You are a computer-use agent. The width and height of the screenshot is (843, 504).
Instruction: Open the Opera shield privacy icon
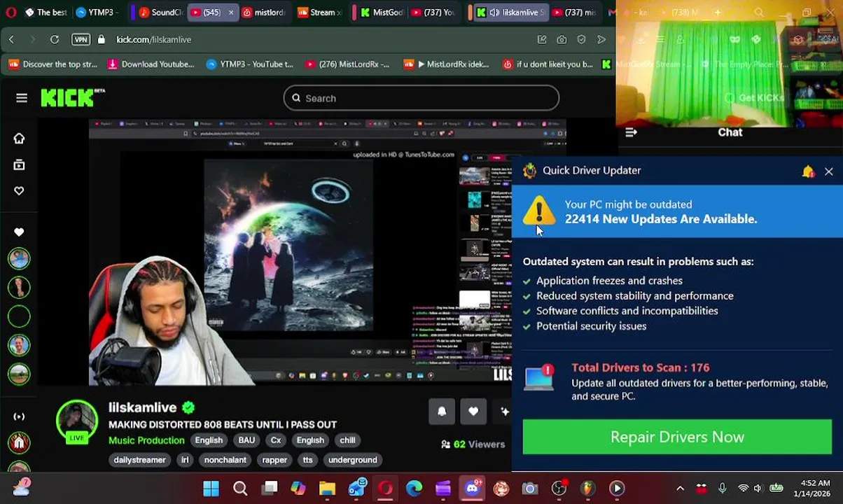(581, 40)
